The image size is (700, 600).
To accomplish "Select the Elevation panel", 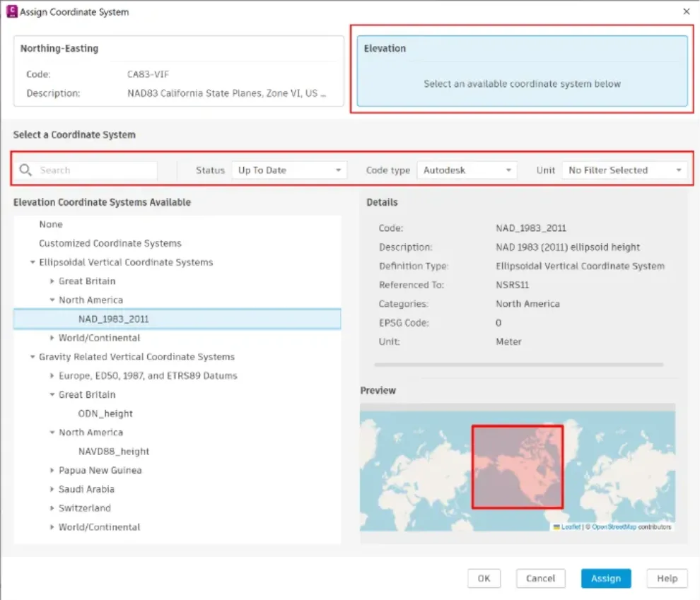I will tap(522, 73).
